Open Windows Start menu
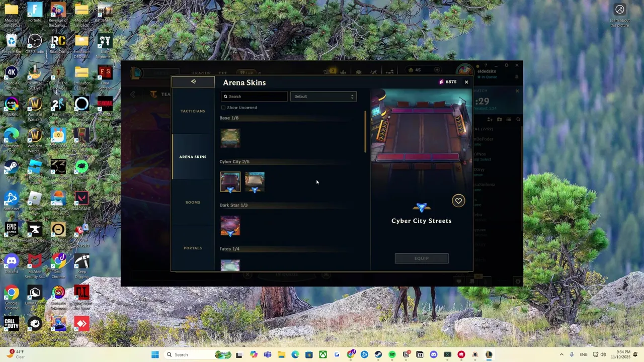This screenshot has height=362, width=644. click(155, 354)
